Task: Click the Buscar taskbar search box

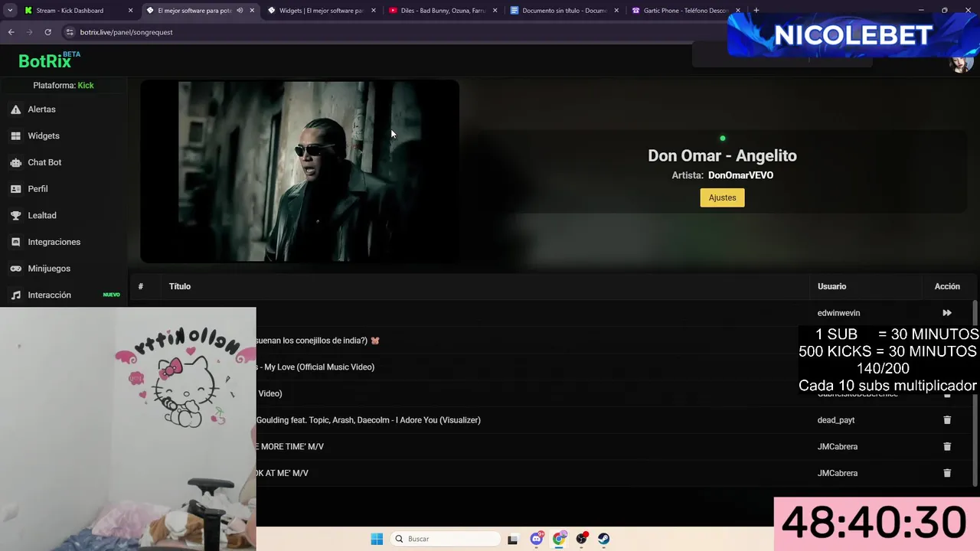Action: coord(446,539)
